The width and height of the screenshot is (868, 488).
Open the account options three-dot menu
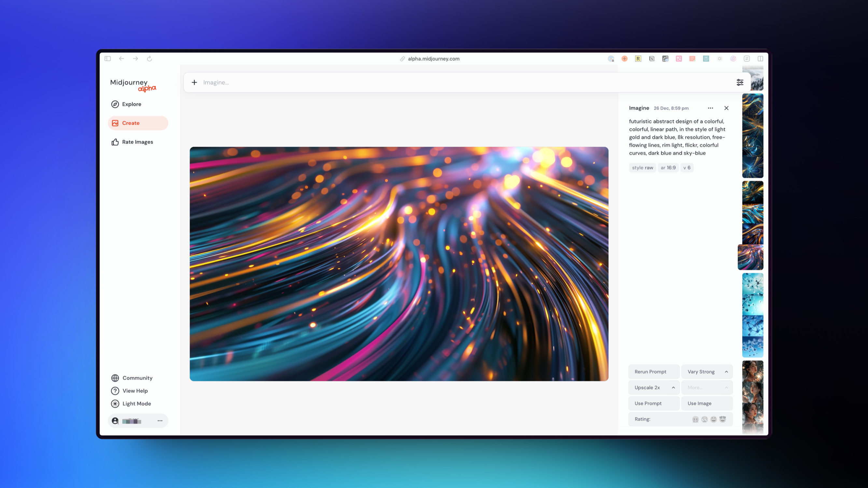pyautogui.click(x=160, y=421)
